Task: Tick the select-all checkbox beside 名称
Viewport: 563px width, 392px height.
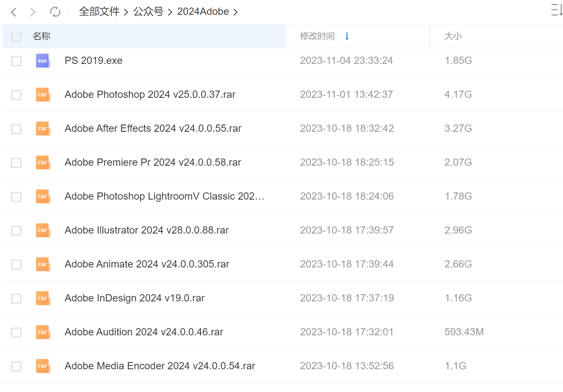Action: pos(16,36)
